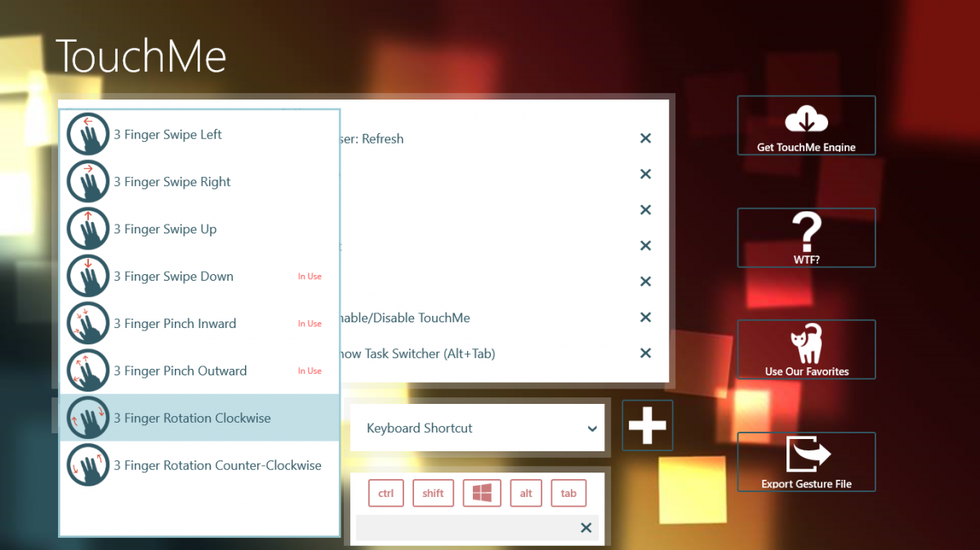Image resolution: width=980 pixels, height=550 pixels.
Task: Clear the shortcut key input field
Action: (x=586, y=528)
